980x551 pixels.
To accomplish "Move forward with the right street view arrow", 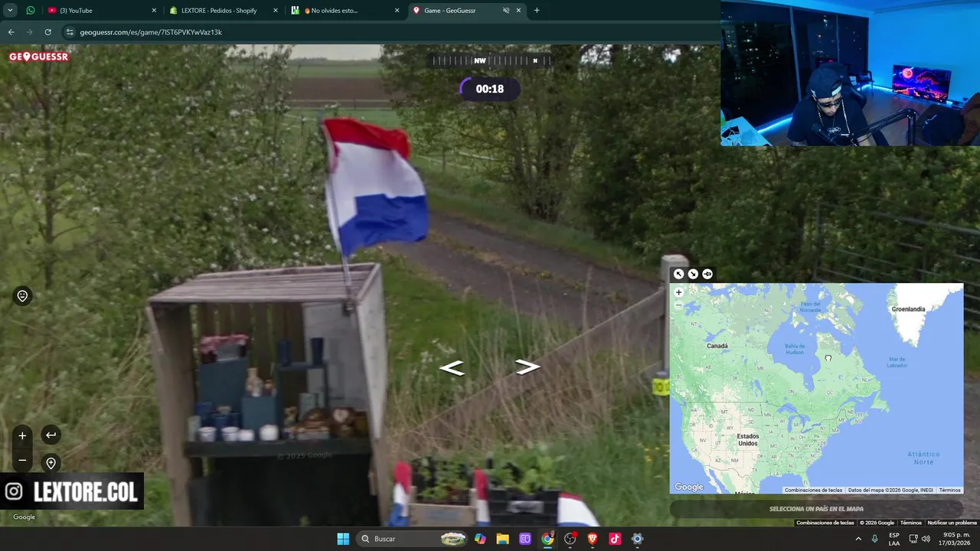I will (527, 367).
